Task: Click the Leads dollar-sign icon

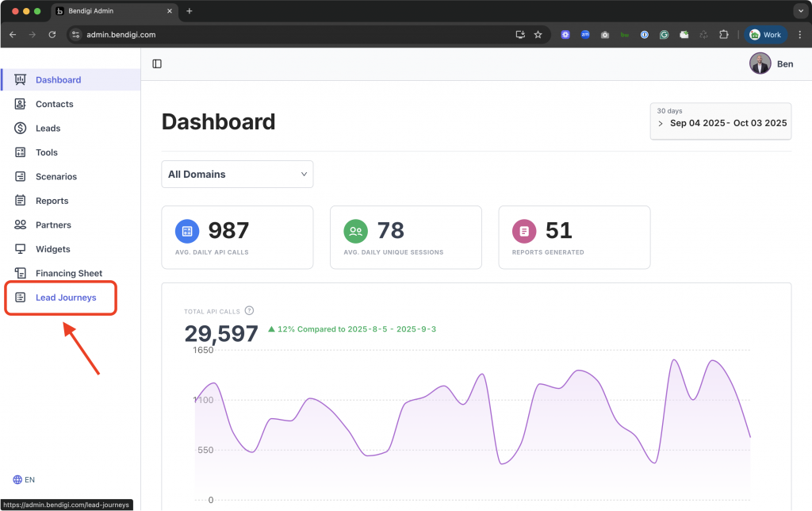Action: [20, 129]
